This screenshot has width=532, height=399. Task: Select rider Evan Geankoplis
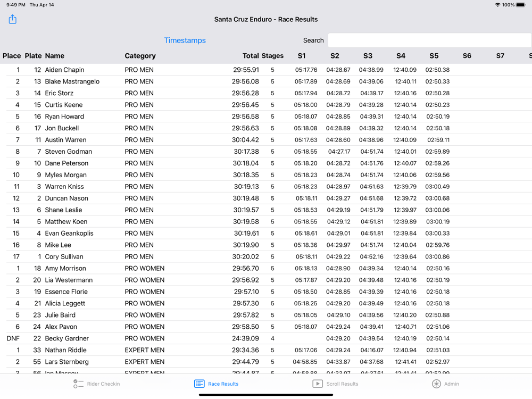point(69,234)
